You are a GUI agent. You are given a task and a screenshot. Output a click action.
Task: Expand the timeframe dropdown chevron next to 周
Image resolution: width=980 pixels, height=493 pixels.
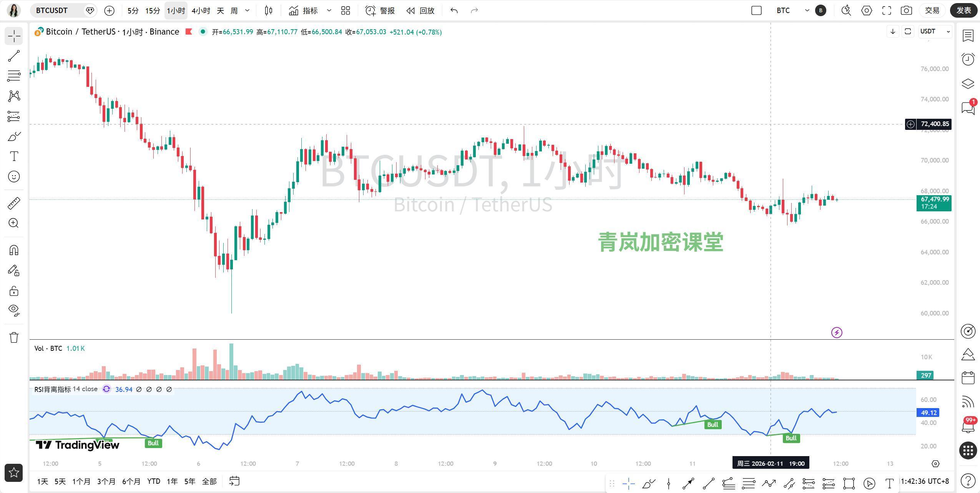(247, 10)
